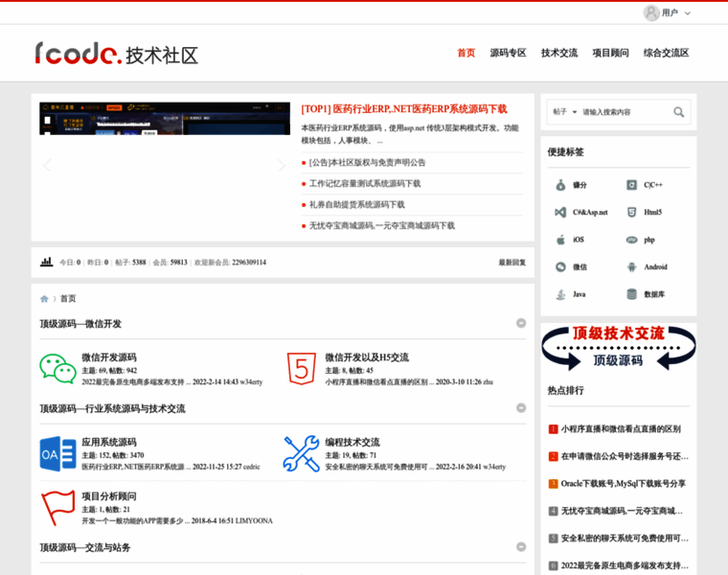Open hot rank 6 2022最完备原生电商 post
This screenshot has height=575, width=728.
click(x=625, y=565)
